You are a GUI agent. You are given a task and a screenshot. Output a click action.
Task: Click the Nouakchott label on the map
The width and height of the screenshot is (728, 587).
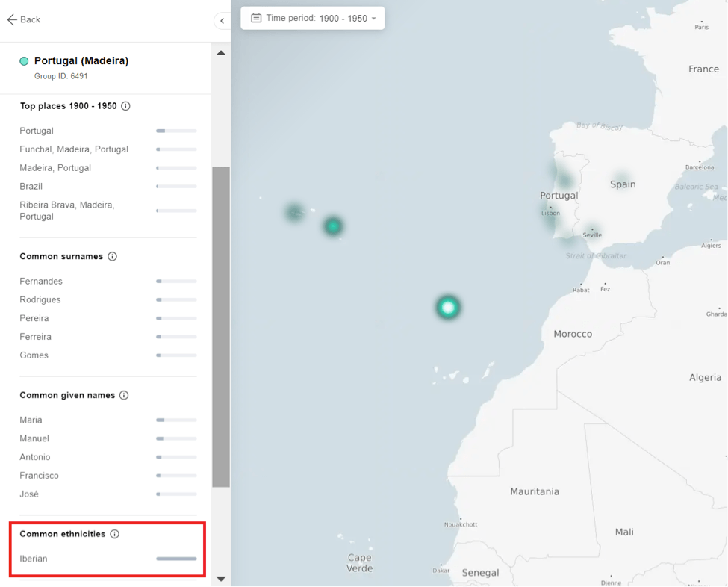pos(461,525)
